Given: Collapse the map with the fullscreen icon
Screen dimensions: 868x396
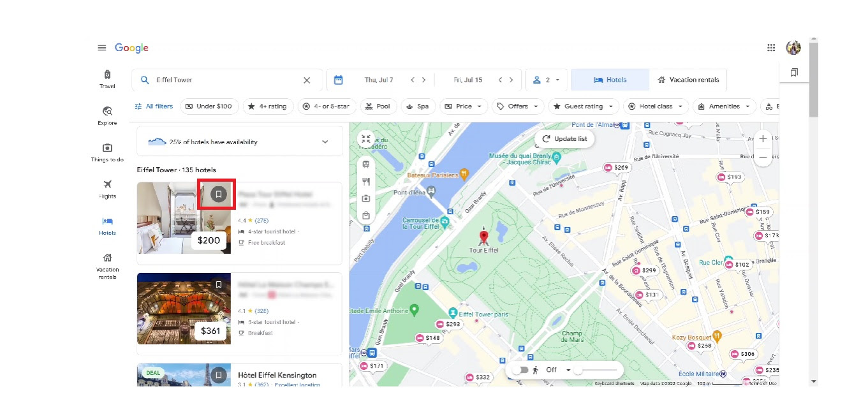Looking at the screenshot, I should (x=365, y=139).
